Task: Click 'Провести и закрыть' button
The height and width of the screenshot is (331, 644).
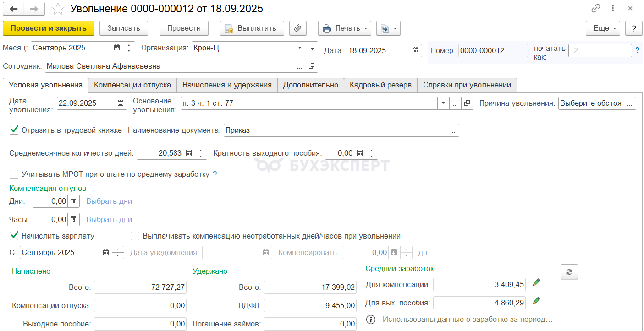Action: tap(49, 28)
